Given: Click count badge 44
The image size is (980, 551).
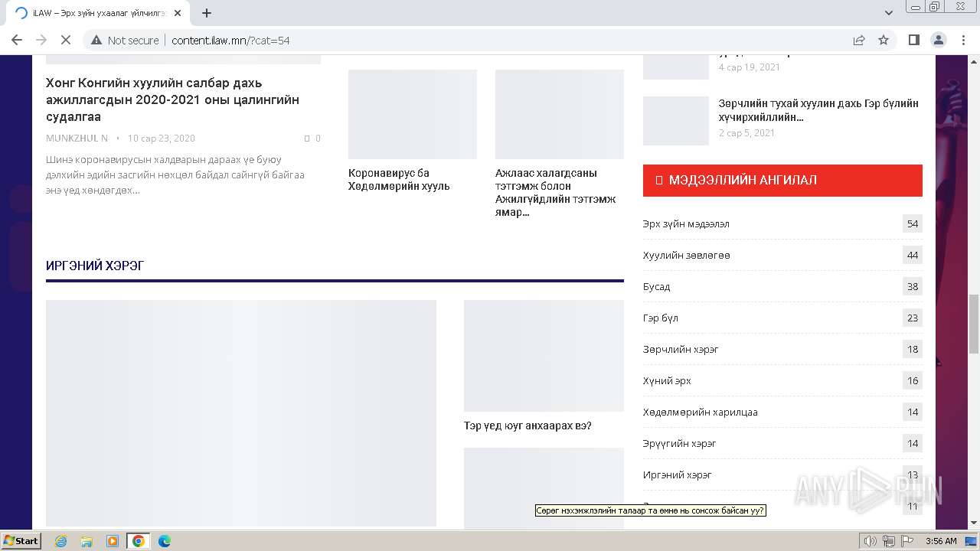Looking at the screenshot, I should tap(913, 256).
